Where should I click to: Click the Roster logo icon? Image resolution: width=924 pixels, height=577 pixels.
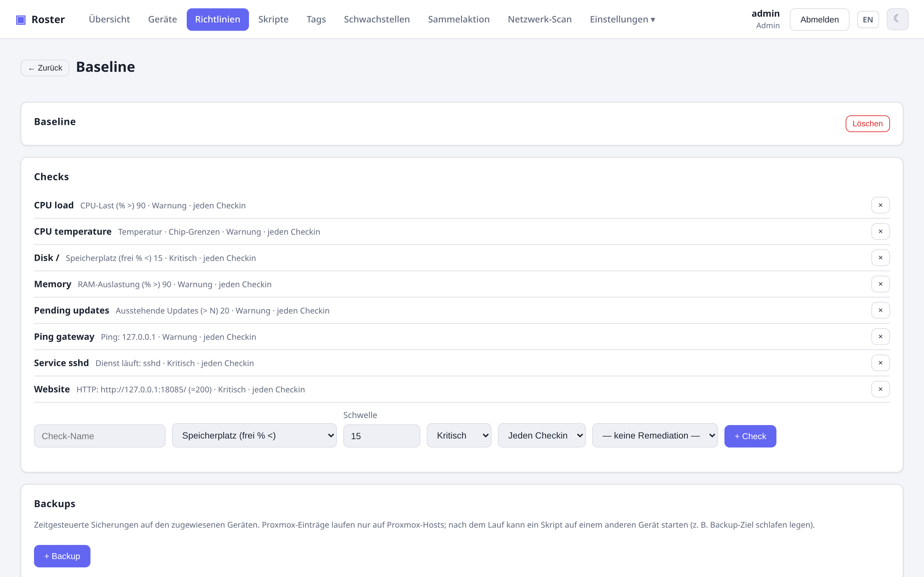pyautogui.click(x=21, y=20)
